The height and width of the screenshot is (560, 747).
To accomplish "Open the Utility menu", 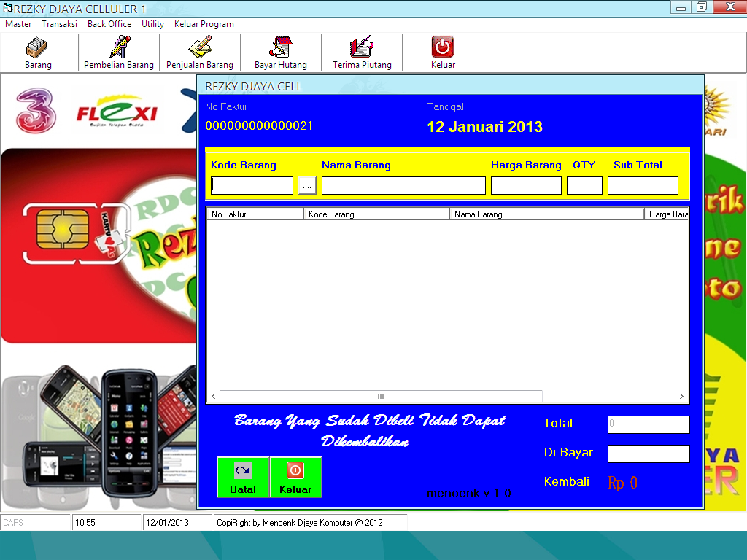I will point(152,24).
